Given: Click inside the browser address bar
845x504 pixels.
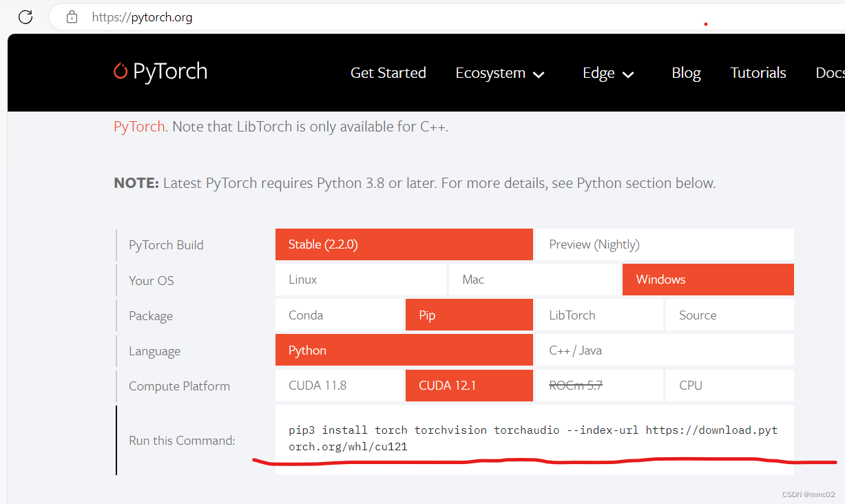Looking at the screenshot, I should coord(275,17).
